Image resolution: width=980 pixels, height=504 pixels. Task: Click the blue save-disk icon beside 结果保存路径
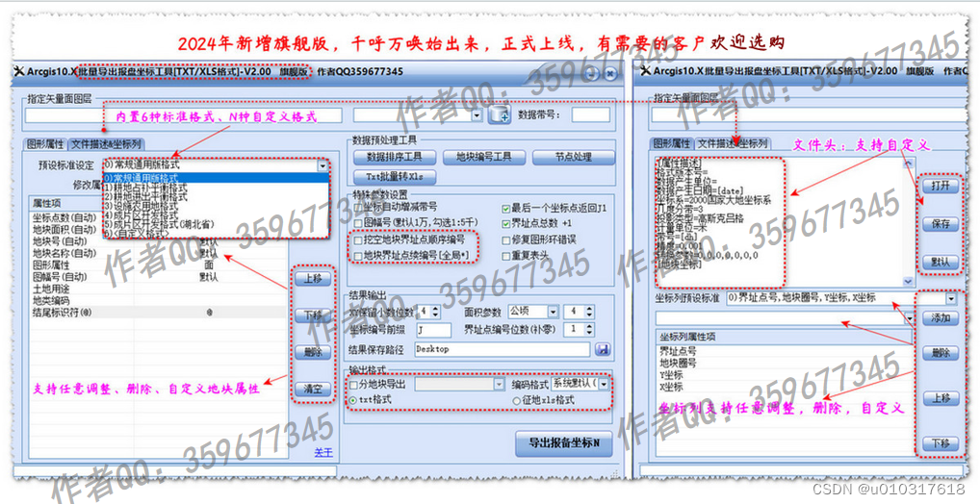click(x=603, y=350)
